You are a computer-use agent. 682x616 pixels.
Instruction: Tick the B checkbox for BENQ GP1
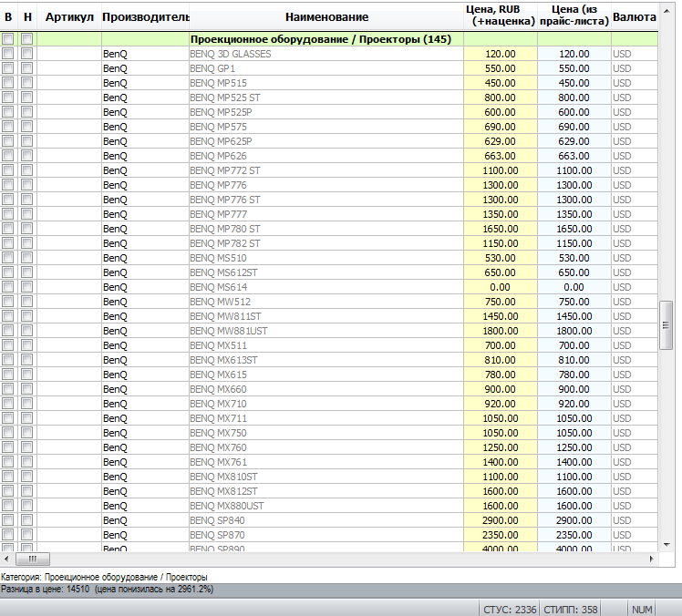click(x=8, y=68)
